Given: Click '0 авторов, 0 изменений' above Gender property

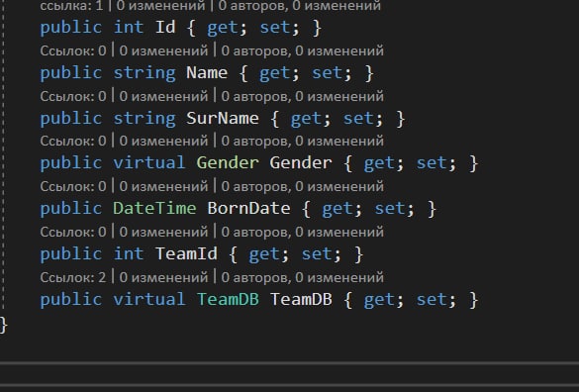Looking at the screenshot, I should point(303,141).
